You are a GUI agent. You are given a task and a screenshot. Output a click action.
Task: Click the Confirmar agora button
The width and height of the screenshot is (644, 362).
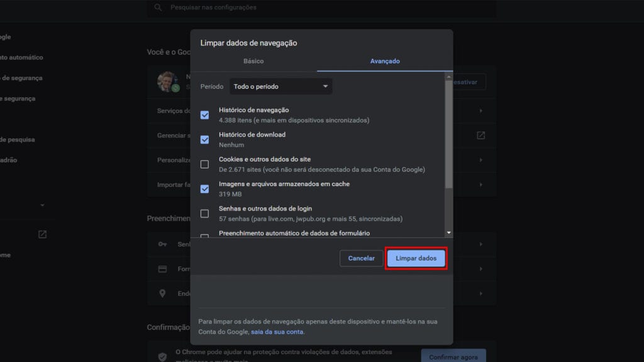[x=453, y=357]
